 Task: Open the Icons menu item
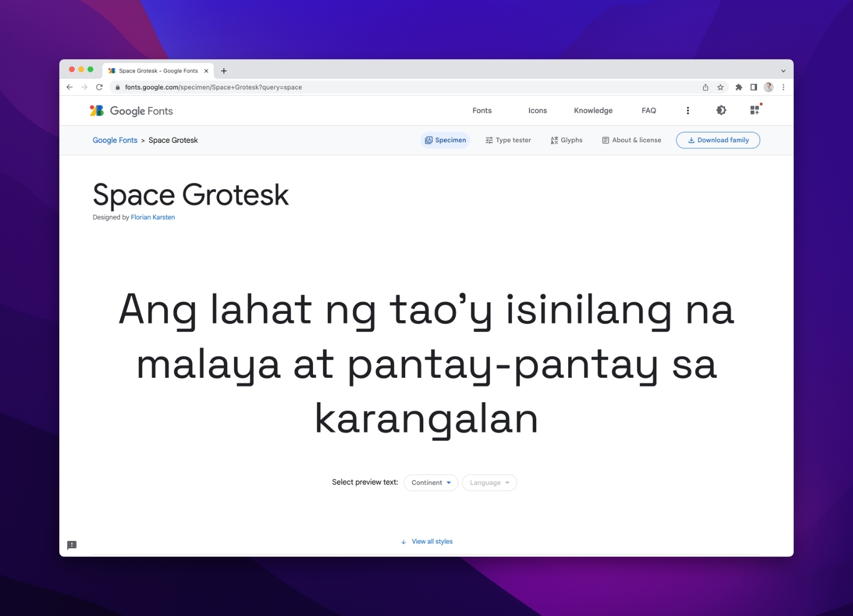(537, 110)
